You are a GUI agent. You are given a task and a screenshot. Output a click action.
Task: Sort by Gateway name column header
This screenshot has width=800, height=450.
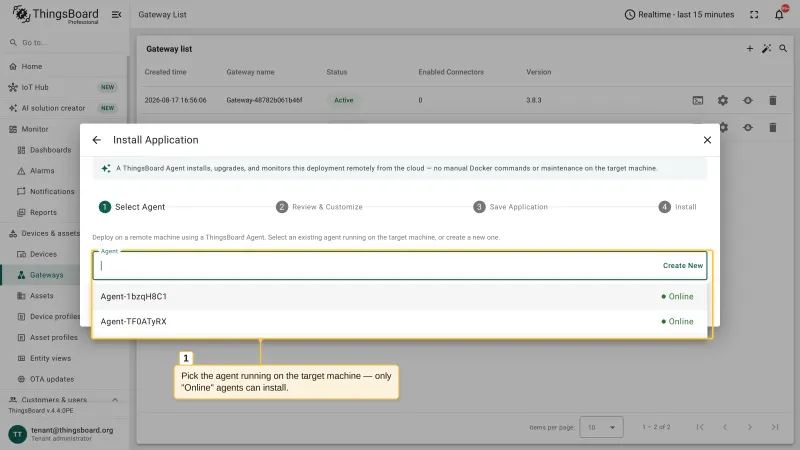point(251,72)
